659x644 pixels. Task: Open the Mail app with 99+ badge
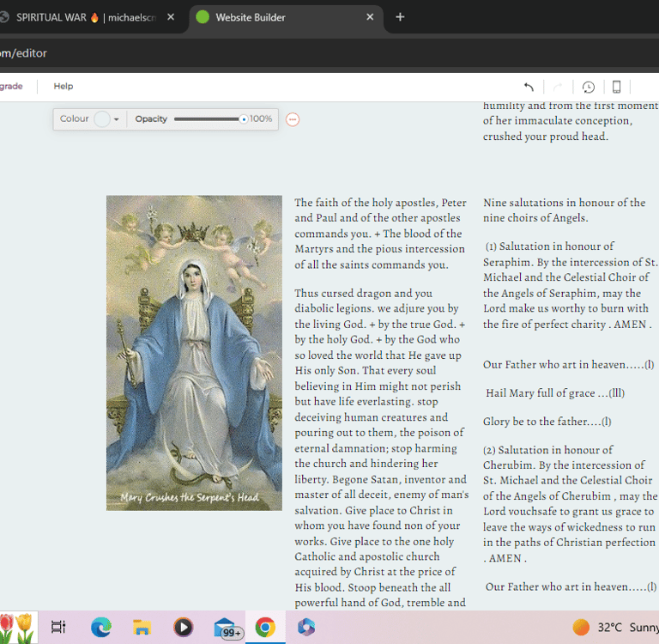(x=227, y=629)
